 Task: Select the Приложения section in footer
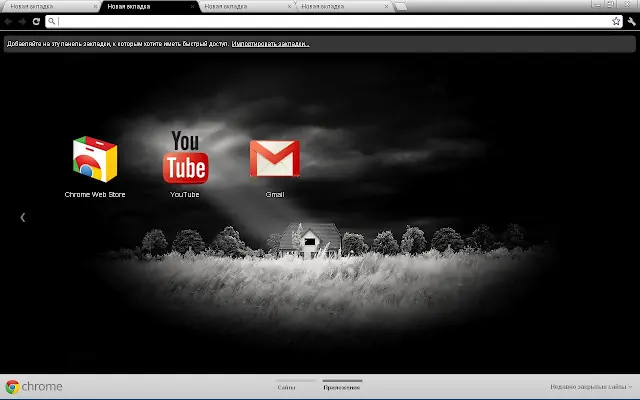[x=342, y=387]
